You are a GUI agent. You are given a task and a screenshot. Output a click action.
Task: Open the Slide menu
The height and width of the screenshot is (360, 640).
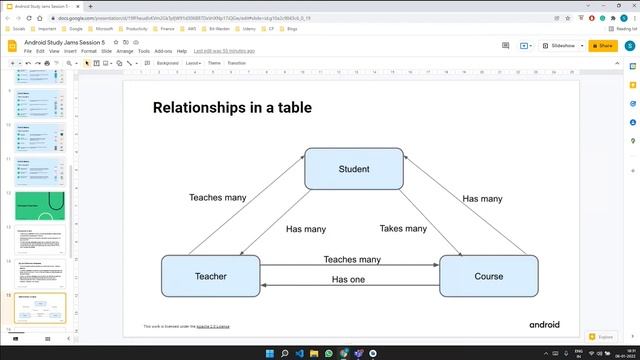(107, 51)
